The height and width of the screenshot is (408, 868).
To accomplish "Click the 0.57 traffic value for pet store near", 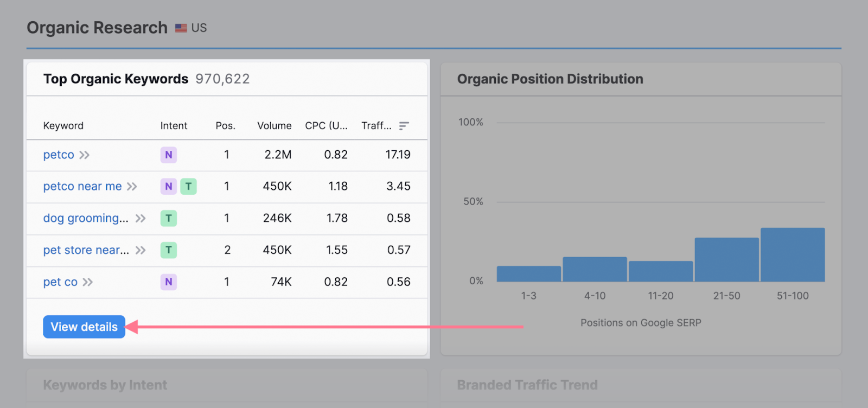I will (399, 250).
